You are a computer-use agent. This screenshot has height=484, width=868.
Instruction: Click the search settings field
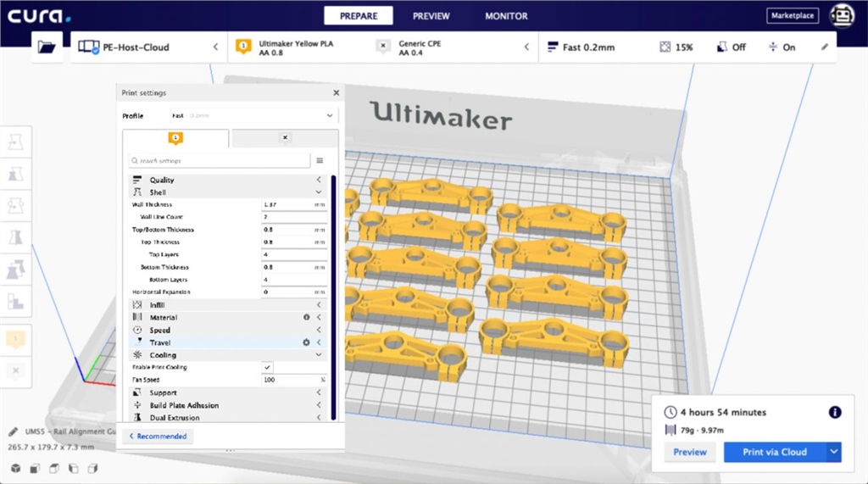click(220, 160)
